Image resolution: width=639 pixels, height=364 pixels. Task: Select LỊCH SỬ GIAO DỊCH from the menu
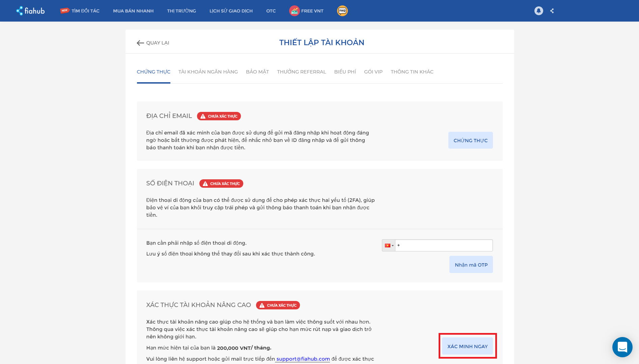coord(231,10)
